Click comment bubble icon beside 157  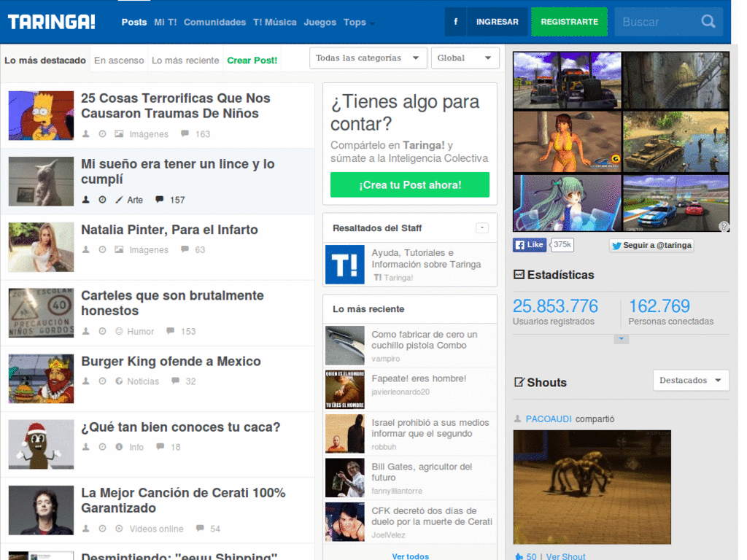tap(160, 200)
